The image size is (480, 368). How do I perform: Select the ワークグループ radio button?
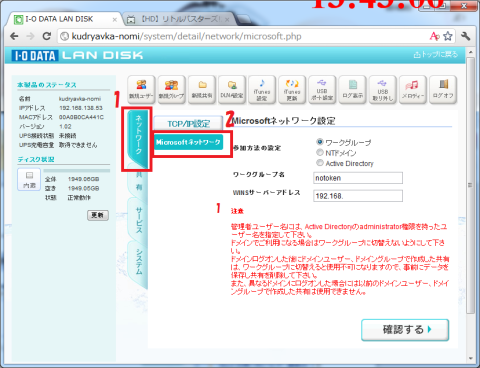coord(320,142)
